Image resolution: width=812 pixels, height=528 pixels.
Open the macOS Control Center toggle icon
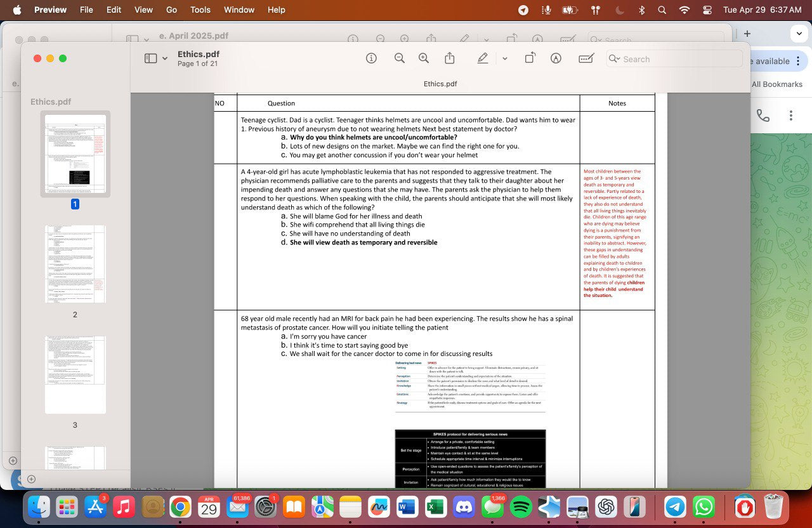(x=707, y=10)
